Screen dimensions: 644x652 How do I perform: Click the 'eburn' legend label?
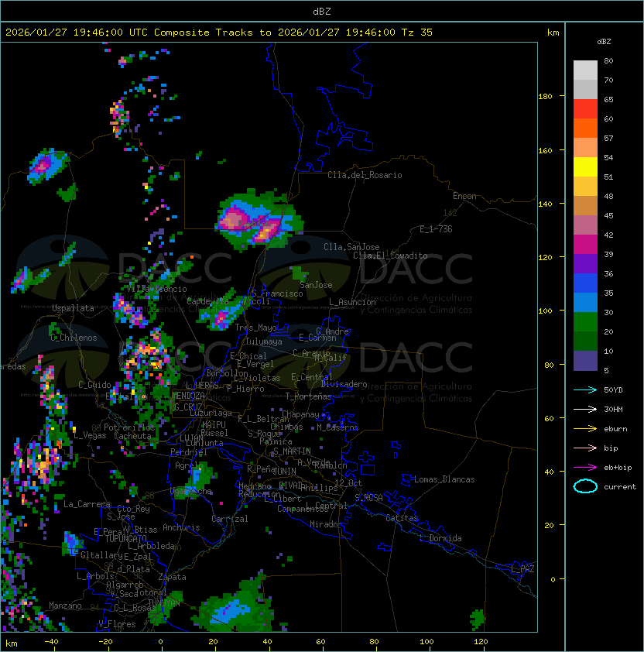click(615, 429)
